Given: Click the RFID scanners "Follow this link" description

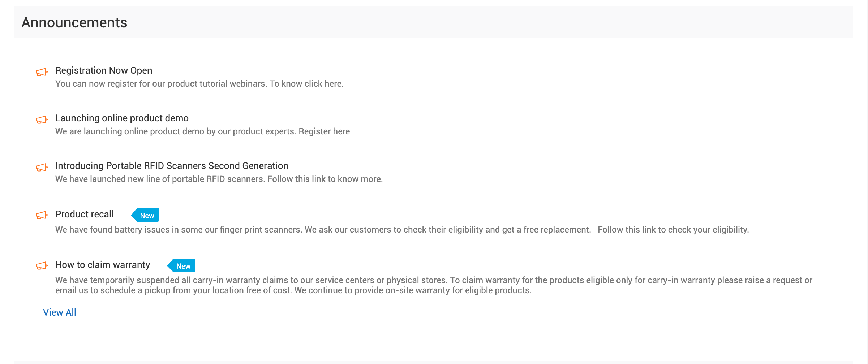Looking at the screenshot, I should pos(219,179).
